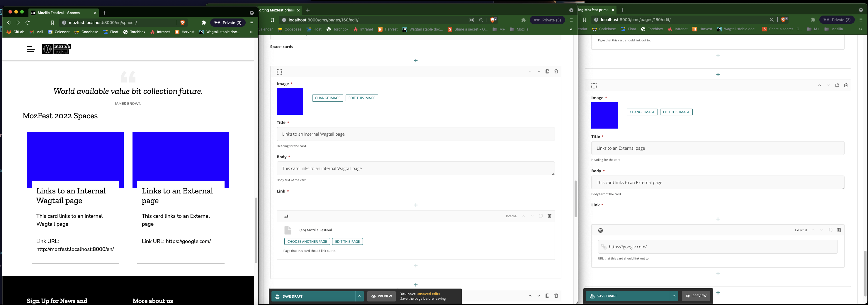Duplicate the External page space card

[837, 85]
